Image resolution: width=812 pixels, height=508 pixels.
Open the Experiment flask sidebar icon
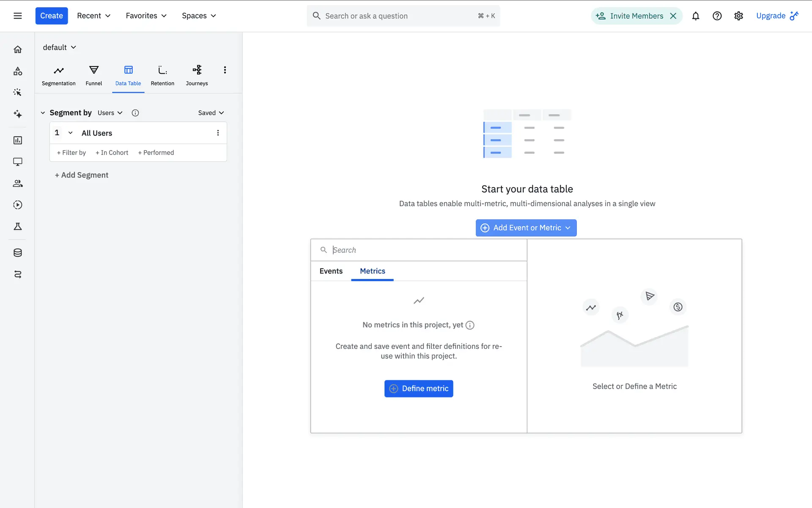pos(17,226)
